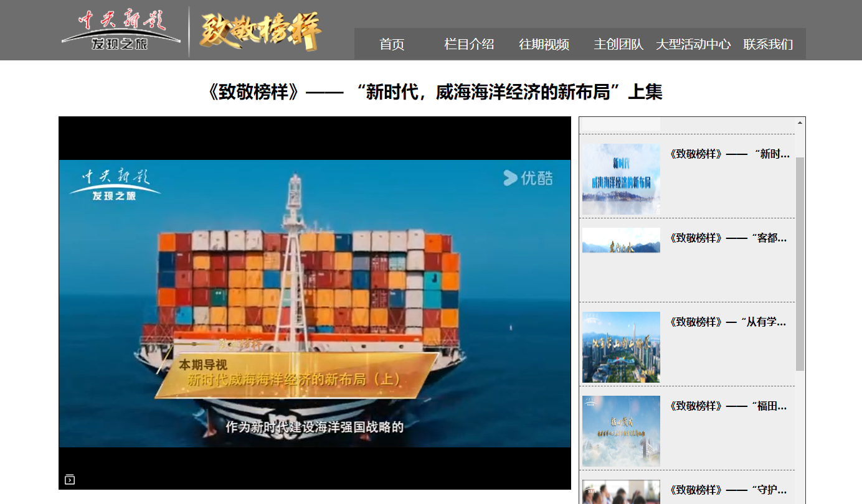The width and height of the screenshot is (862, 504).
Task: Click the playlist scrollbar thumb
Action: click(x=800, y=264)
